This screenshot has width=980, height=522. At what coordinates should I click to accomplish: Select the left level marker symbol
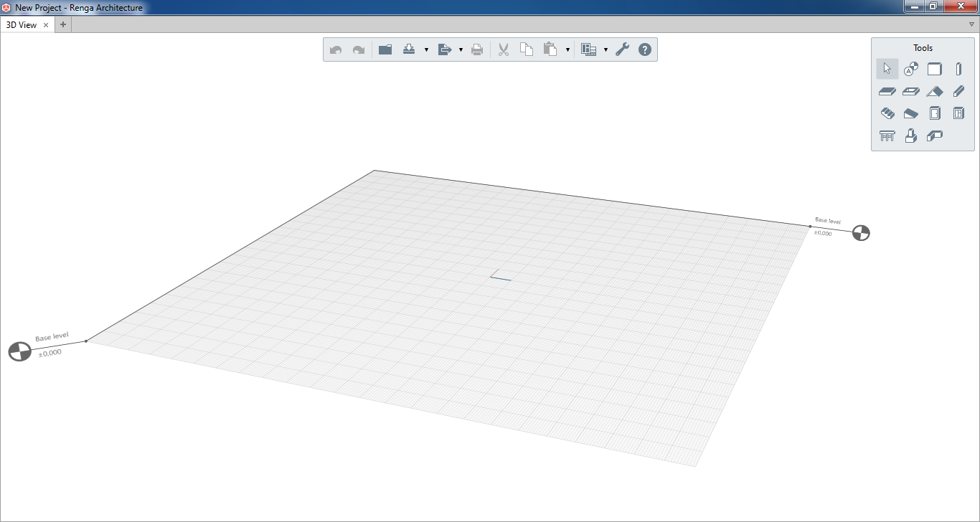19,351
